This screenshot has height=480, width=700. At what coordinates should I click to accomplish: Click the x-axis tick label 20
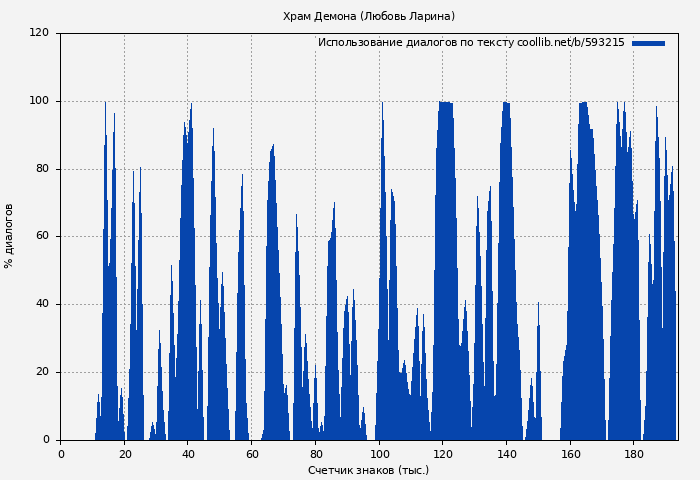pyautogui.click(x=124, y=454)
